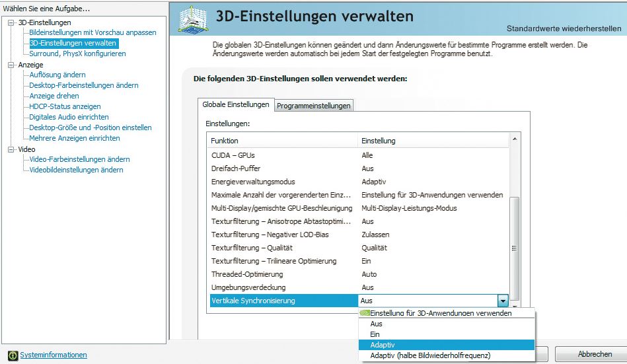Select Adaptiv (halbe Bildwiederholfrequenz) option
The image size is (627, 364).
pos(447,355)
